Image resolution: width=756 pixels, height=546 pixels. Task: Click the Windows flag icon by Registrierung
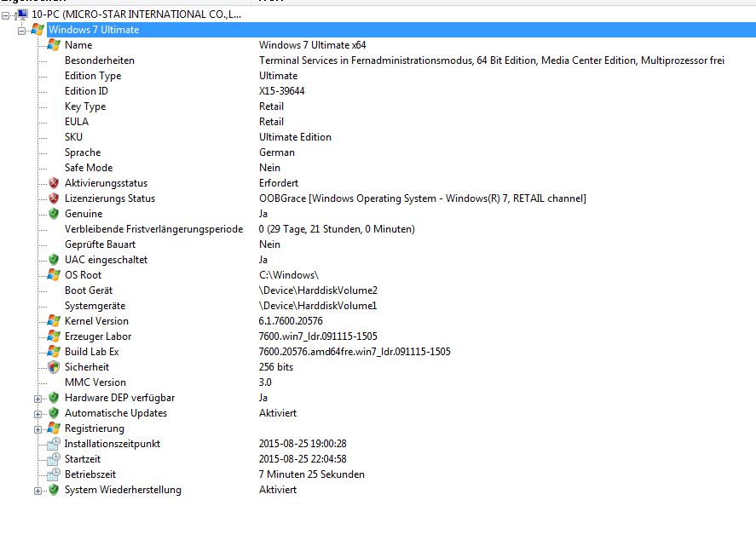pos(54,428)
